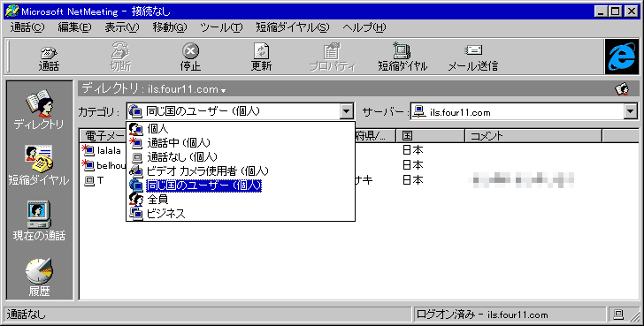
Task: Open the 履歴 sidebar view
Action: point(39,277)
